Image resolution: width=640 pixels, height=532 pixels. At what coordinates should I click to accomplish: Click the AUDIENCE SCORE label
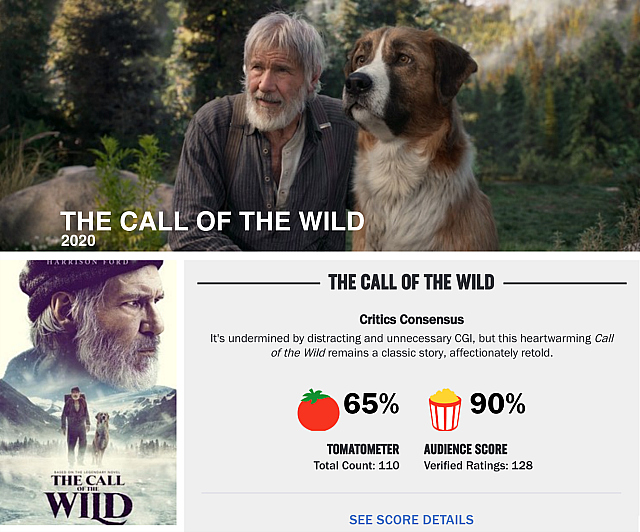(466, 449)
